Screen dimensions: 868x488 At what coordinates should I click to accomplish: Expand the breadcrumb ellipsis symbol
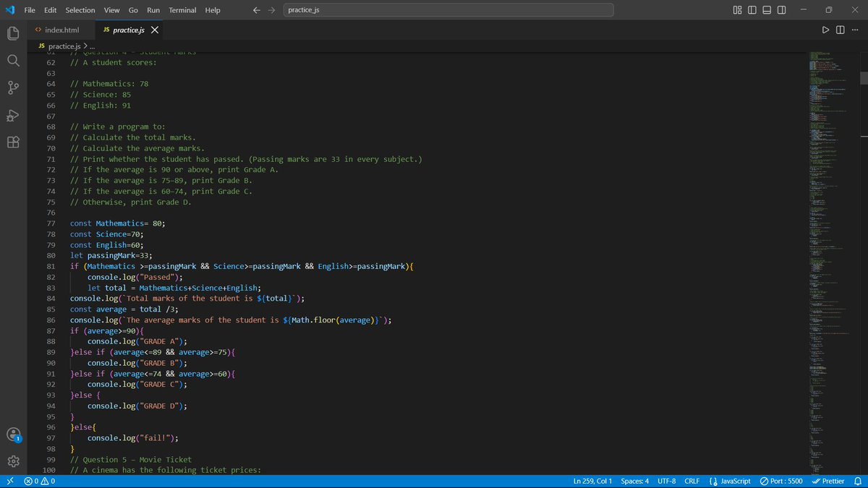[x=93, y=46]
